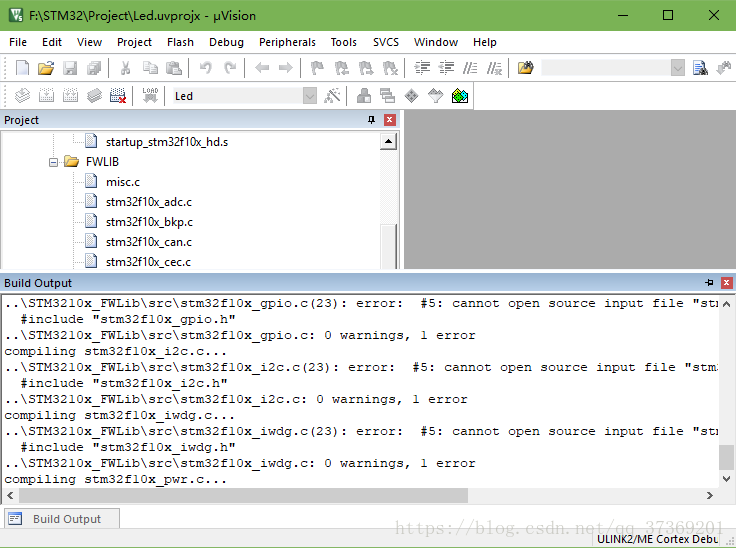Open the File menu
The width and height of the screenshot is (736, 548).
coord(18,42)
